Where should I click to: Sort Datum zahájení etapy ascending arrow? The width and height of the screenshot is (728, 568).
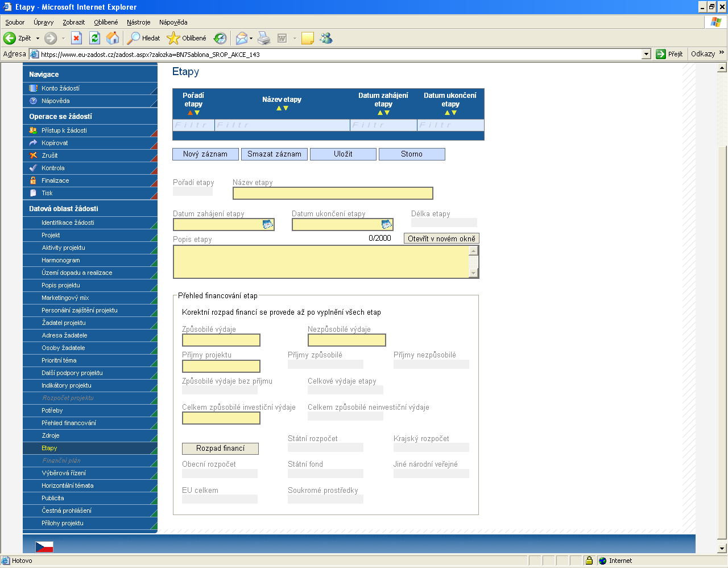click(x=380, y=113)
